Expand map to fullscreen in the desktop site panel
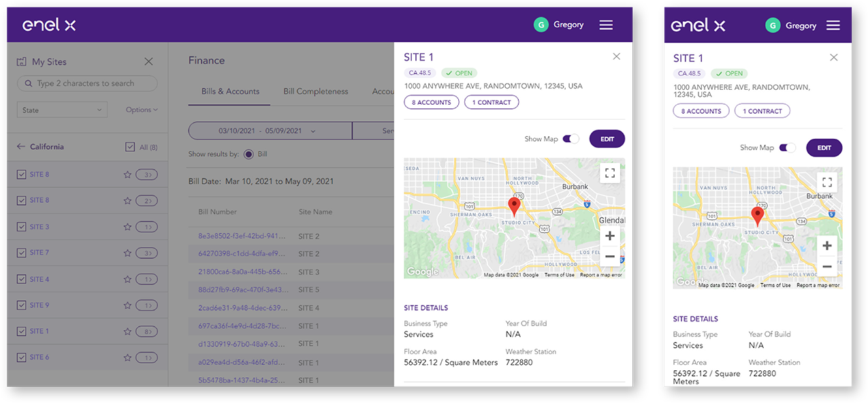868x403 pixels. (610, 173)
